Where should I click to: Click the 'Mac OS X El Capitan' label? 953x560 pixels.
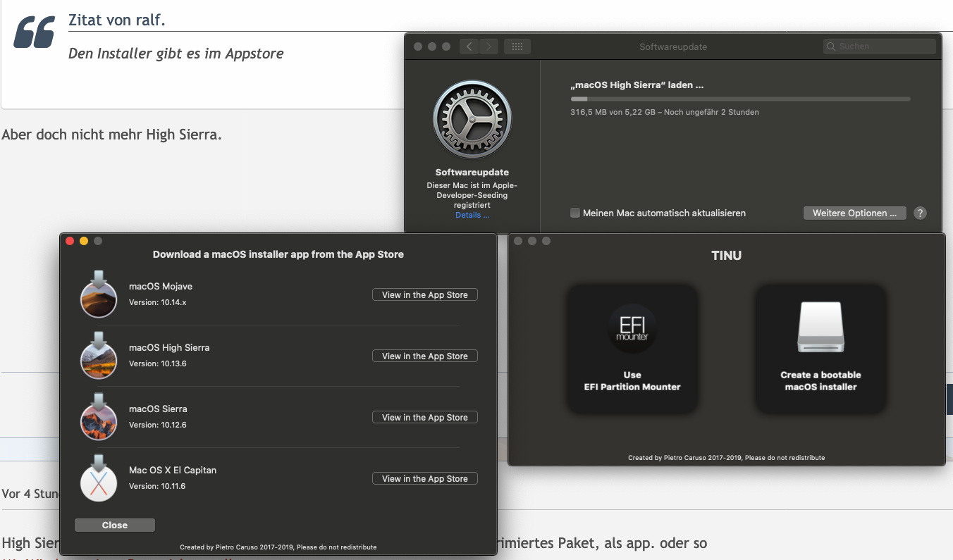click(x=173, y=470)
